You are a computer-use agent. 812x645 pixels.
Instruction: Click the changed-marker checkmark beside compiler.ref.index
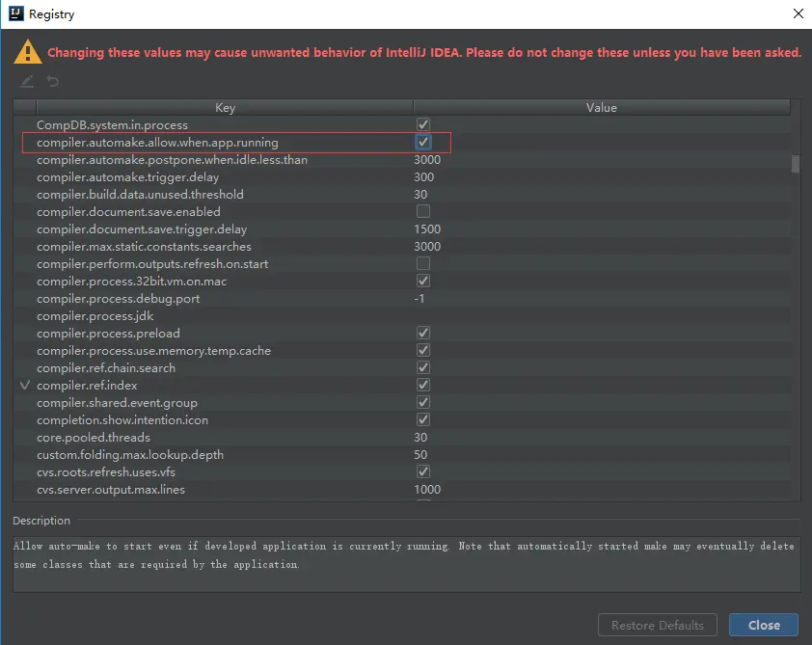[25, 385]
